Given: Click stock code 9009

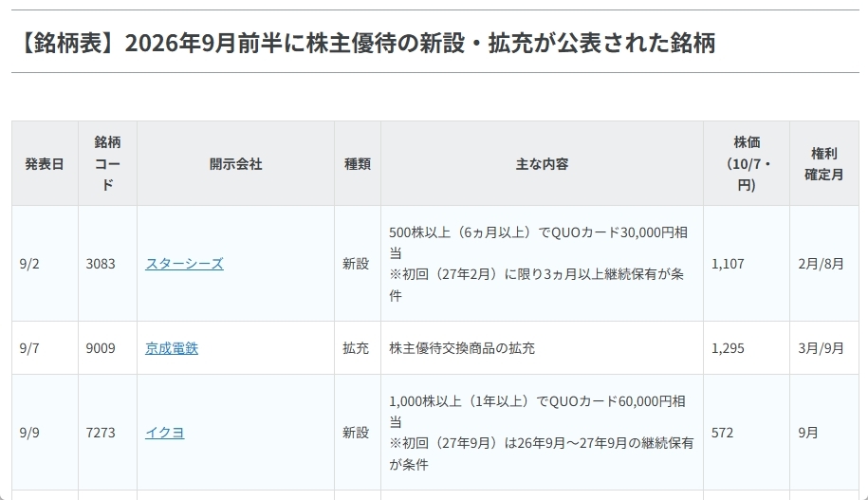Looking at the screenshot, I should click(x=101, y=348).
